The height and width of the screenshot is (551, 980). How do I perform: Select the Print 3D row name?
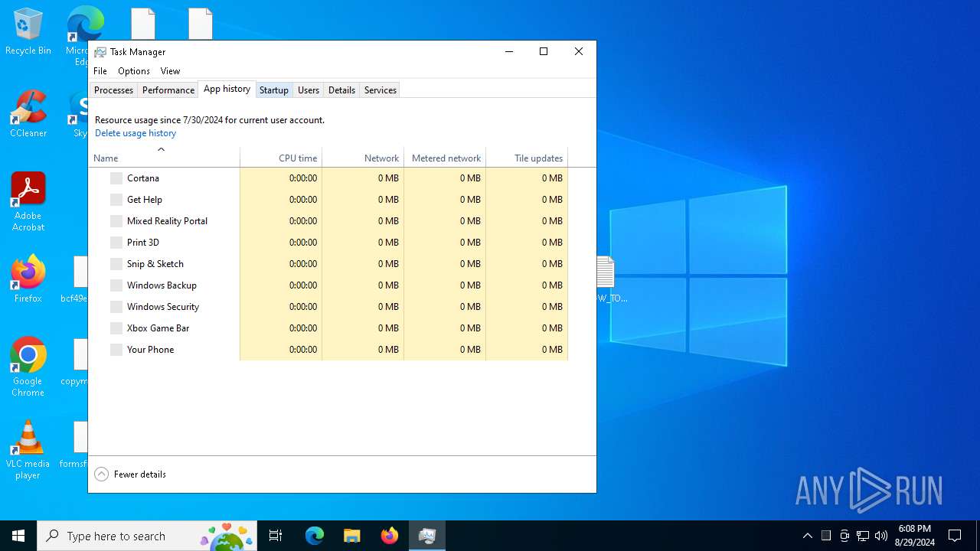[x=143, y=243]
